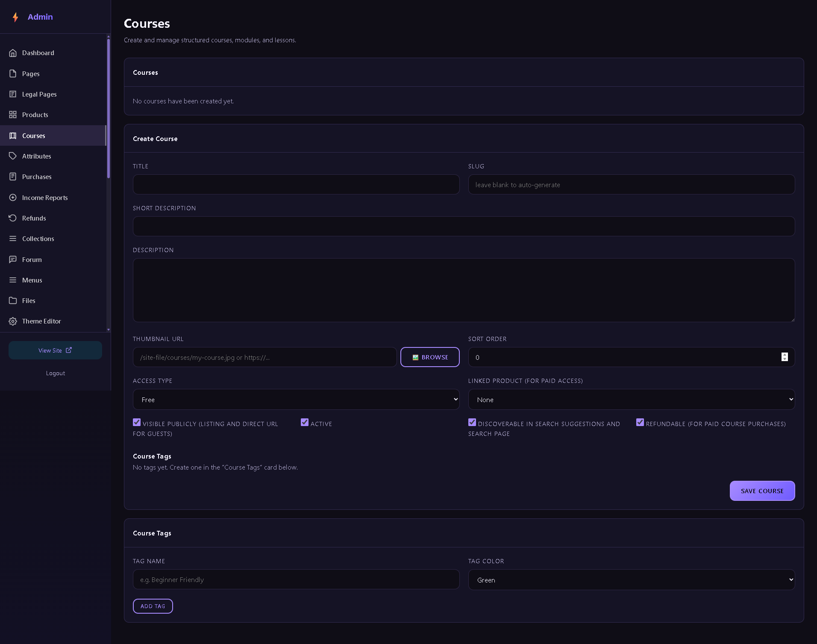Viewport: 817px width, 644px height.
Task: Click the Courses book icon
Action: click(13, 135)
